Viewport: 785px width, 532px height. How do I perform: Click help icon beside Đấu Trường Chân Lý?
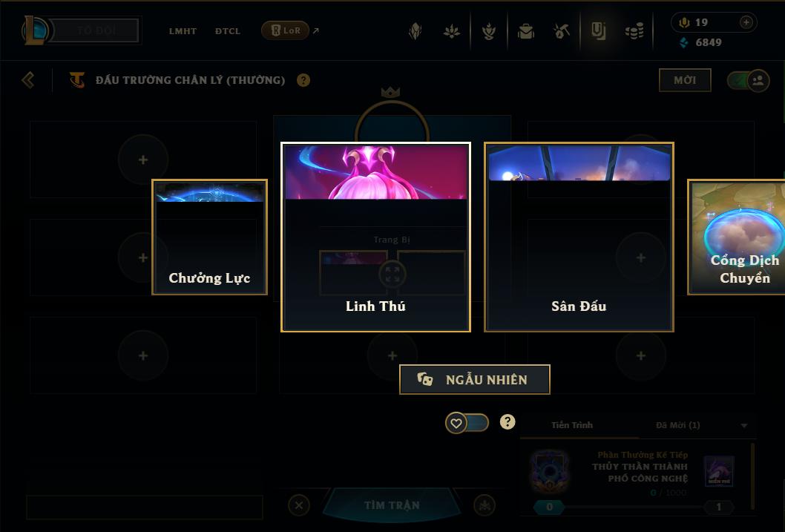coord(303,80)
